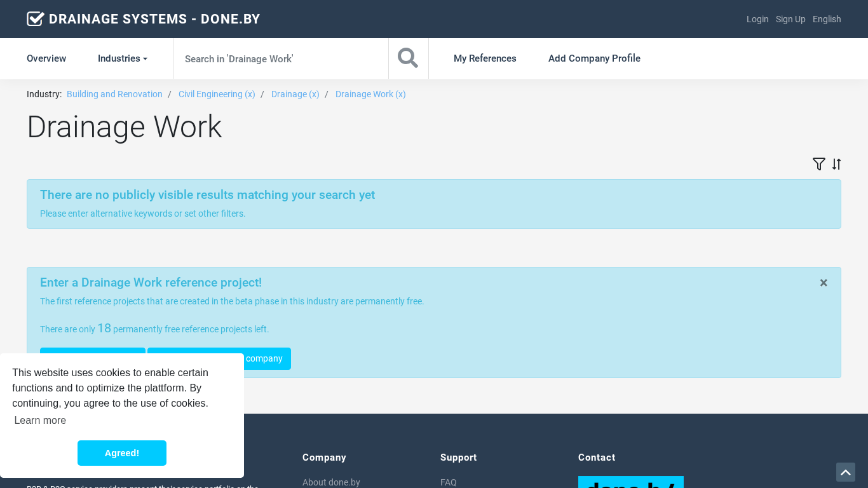Open the DRAINAGE SYSTEMS - DONE.BY home title
The height and width of the screenshot is (488, 868).
(154, 19)
